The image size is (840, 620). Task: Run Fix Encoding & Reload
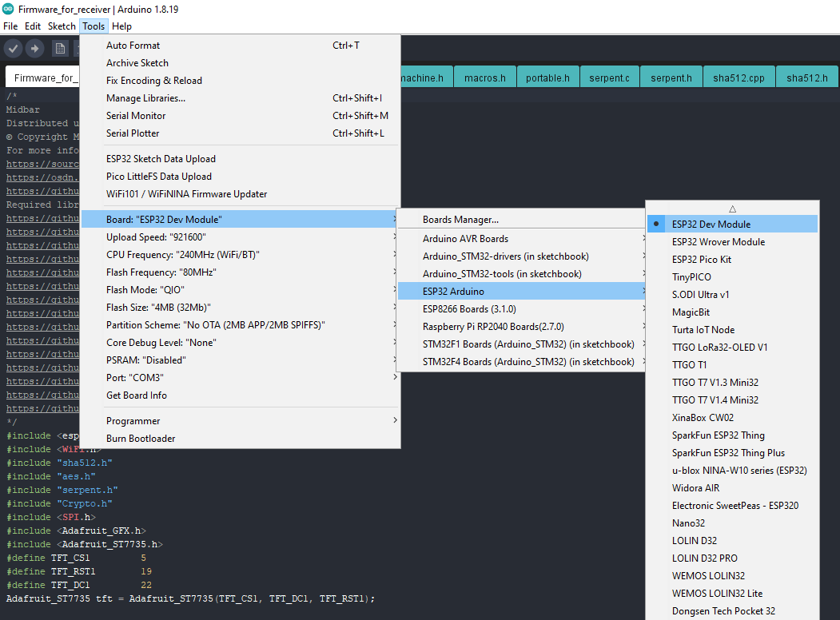[x=241, y=81]
